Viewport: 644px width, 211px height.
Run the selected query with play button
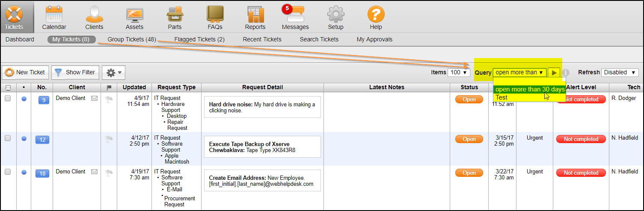pyautogui.click(x=554, y=73)
